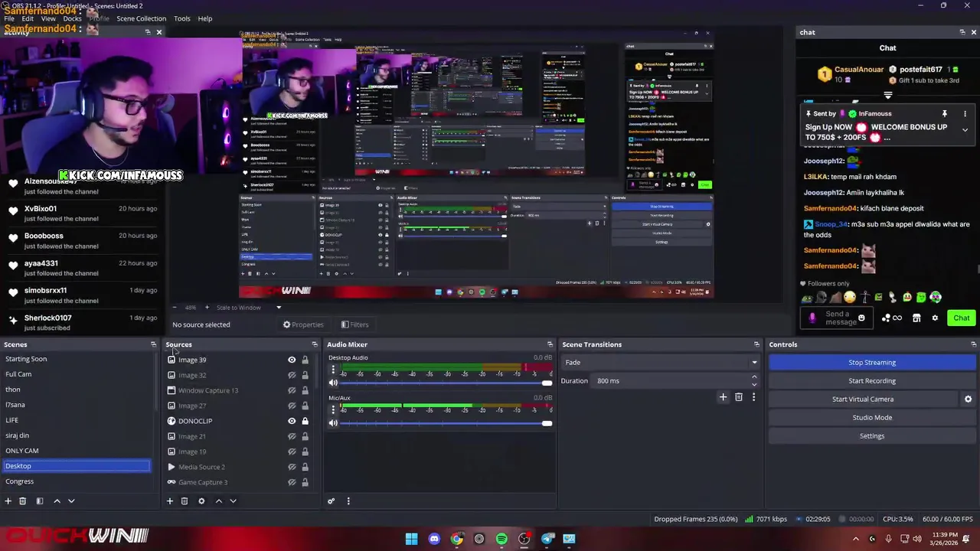Image resolution: width=980 pixels, height=551 pixels.
Task: Expand the pinned chat message chevron
Action: pyautogui.click(x=965, y=130)
